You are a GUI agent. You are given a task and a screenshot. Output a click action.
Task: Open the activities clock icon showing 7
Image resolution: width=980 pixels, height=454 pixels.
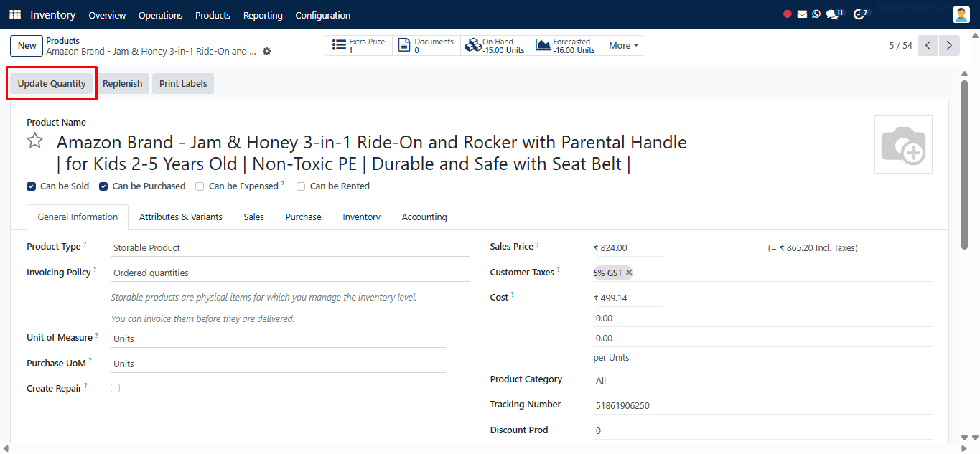point(862,14)
